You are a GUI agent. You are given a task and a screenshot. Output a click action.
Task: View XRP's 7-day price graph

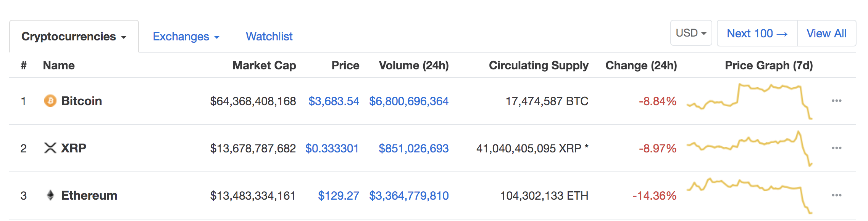point(750,148)
